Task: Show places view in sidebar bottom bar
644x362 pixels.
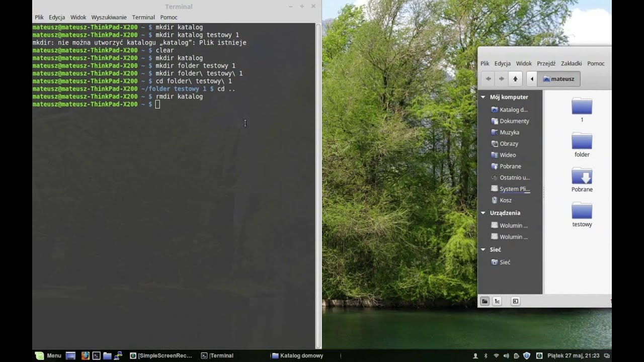Action: (485, 301)
